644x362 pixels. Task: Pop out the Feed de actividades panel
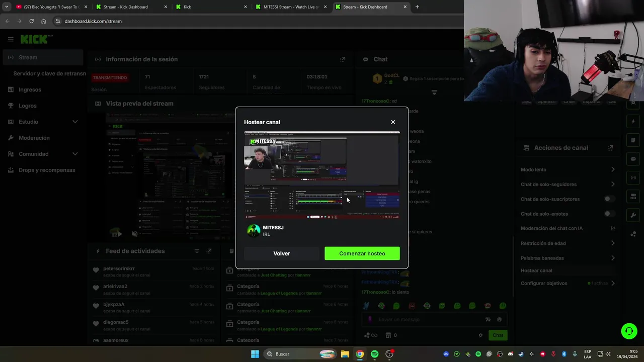(209, 251)
